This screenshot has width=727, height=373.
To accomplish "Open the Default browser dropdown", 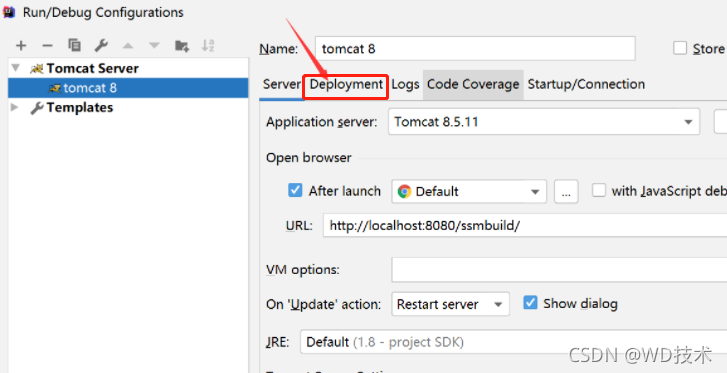I will [469, 191].
